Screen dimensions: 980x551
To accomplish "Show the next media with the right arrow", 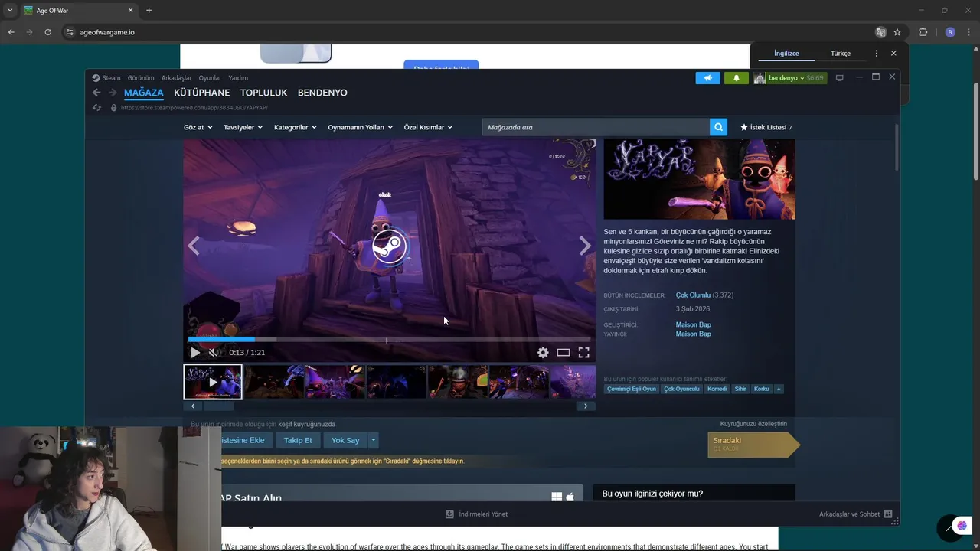I will 585,246.
